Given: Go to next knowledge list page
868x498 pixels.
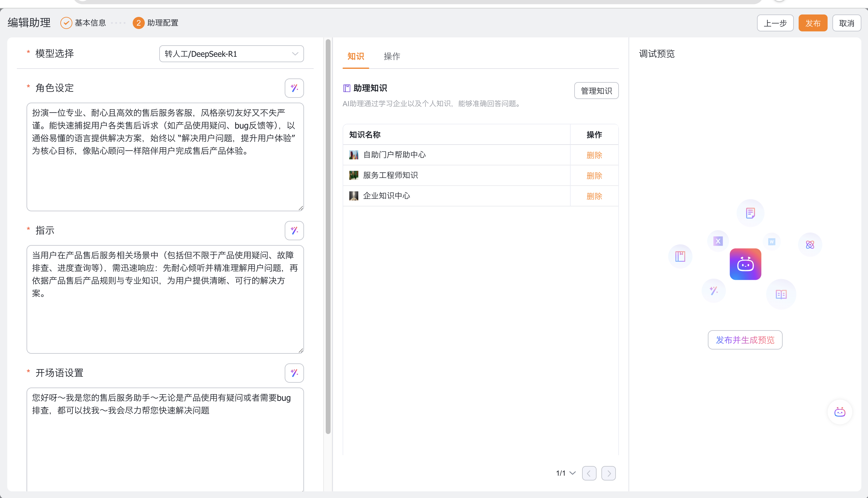Looking at the screenshot, I should [x=608, y=473].
